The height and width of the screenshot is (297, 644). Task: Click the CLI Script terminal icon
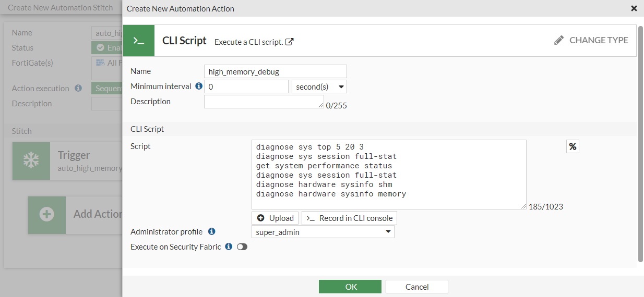138,41
